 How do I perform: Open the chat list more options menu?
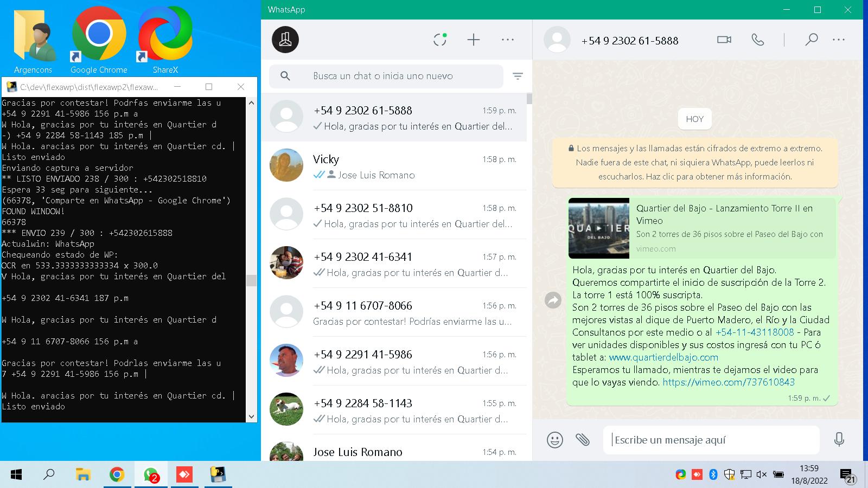click(x=508, y=40)
